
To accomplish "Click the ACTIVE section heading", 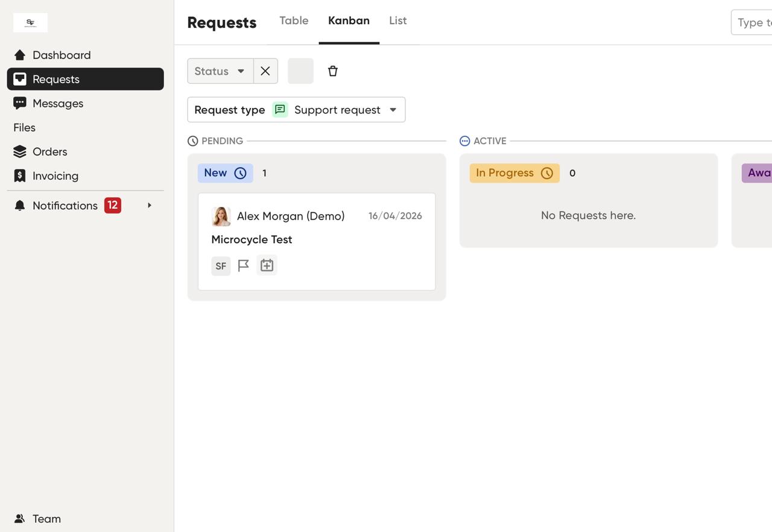I will click(490, 141).
